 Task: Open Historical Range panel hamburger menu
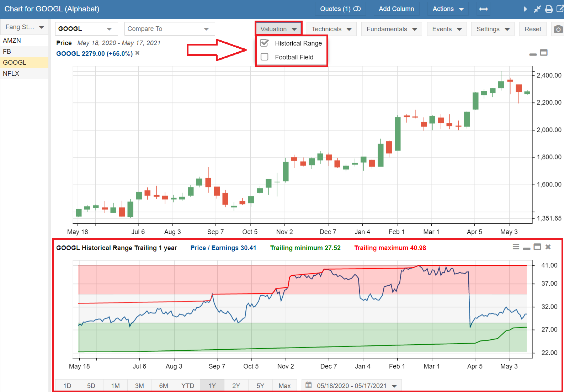coord(516,247)
